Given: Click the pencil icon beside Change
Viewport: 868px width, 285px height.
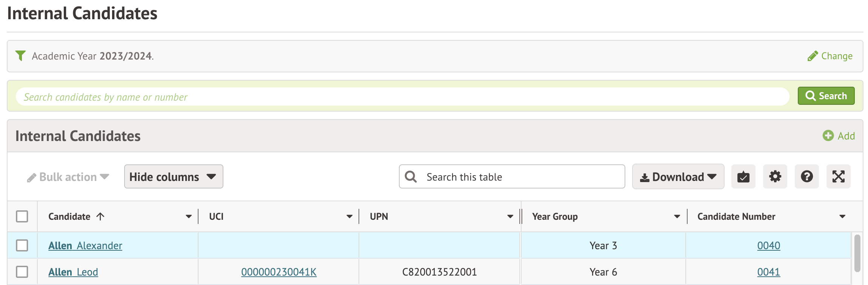Looking at the screenshot, I should [813, 56].
